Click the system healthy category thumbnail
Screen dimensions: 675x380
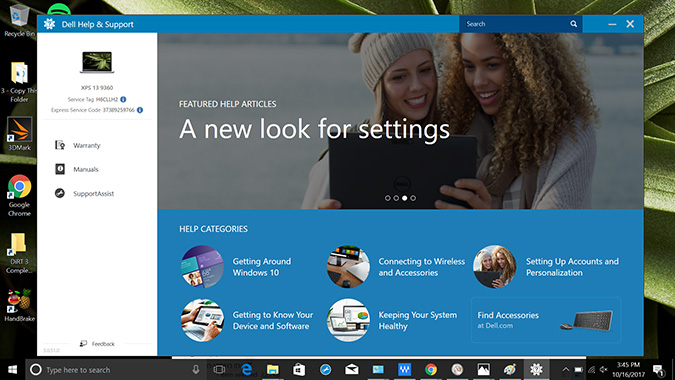pos(348,321)
